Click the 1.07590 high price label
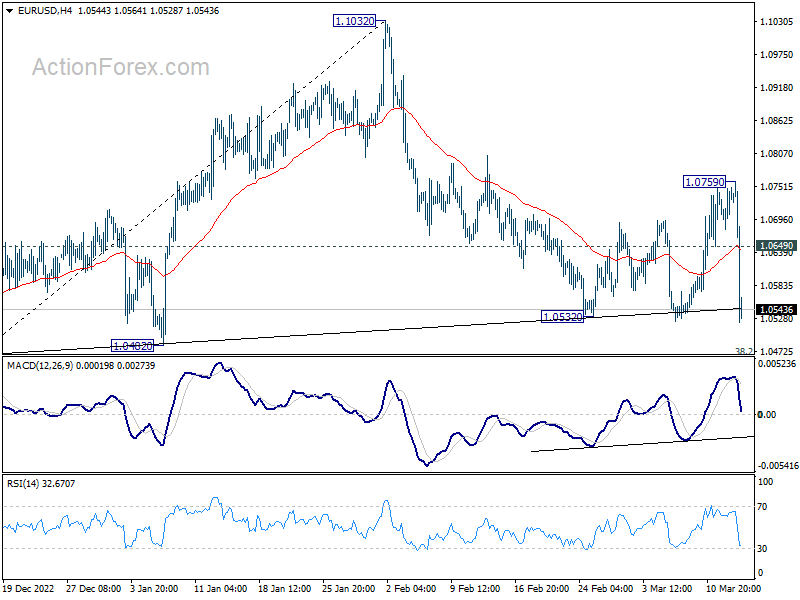 click(x=704, y=182)
